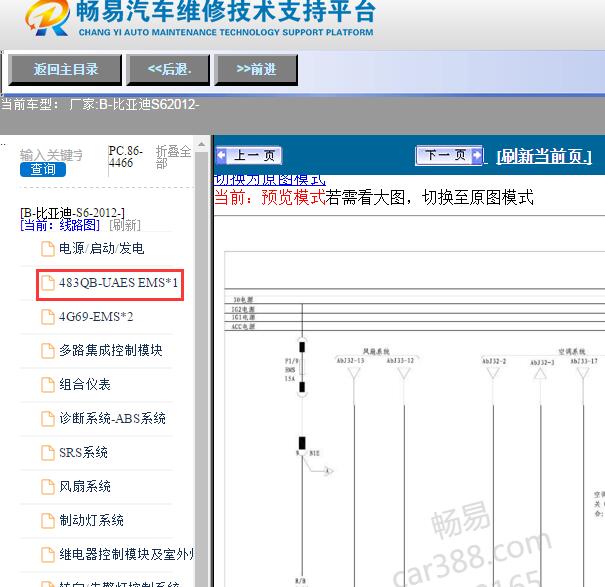Open 电源/启动/发电 wiring diagram
This screenshot has height=587, width=605.
pos(101,249)
